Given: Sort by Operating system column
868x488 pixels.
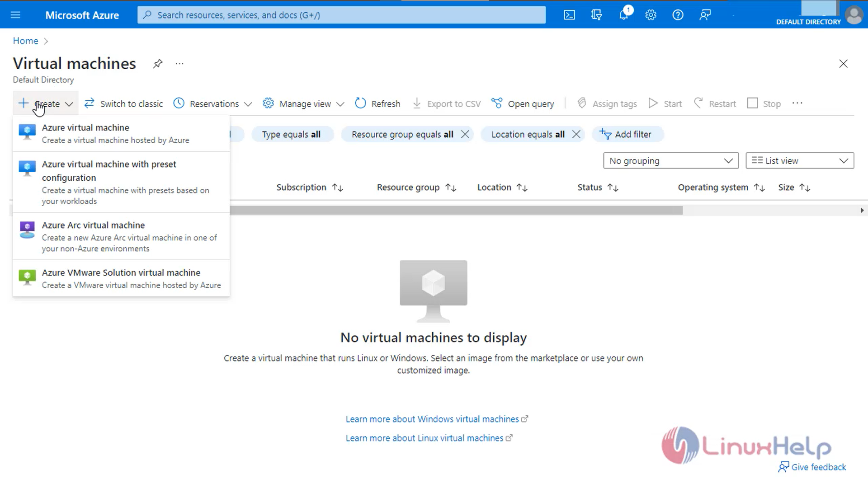Looking at the screenshot, I should [721, 187].
